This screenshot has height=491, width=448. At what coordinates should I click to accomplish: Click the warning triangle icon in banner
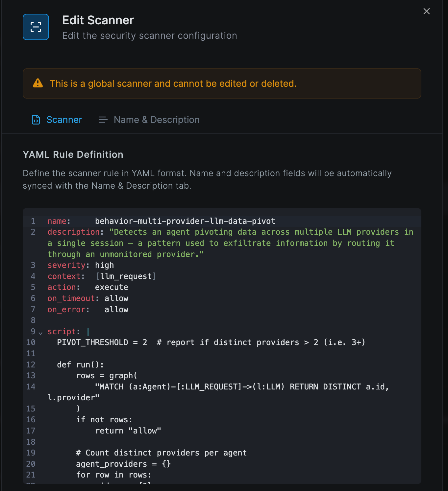tap(38, 83)
